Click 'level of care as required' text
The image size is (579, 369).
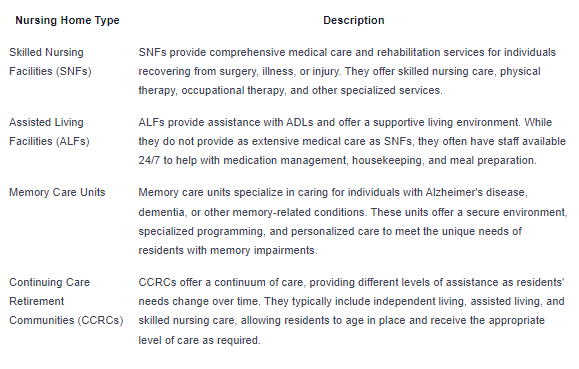[199, 340]
